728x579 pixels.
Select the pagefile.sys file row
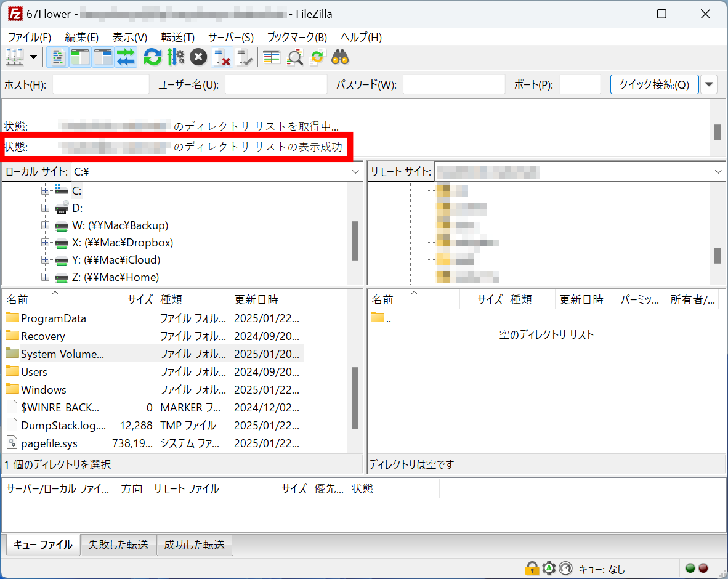154,443
